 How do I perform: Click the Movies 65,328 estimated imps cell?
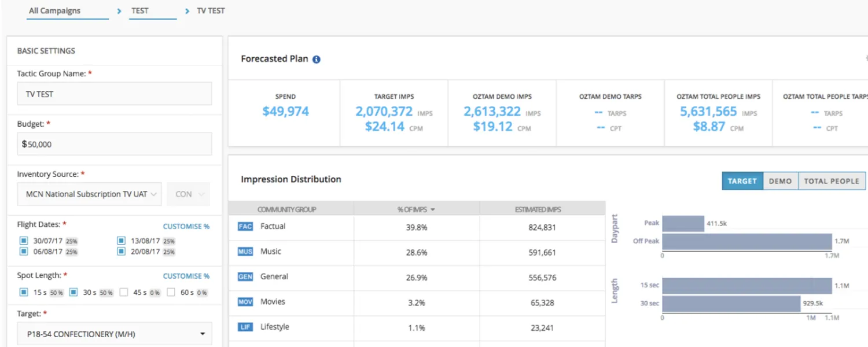542,302
